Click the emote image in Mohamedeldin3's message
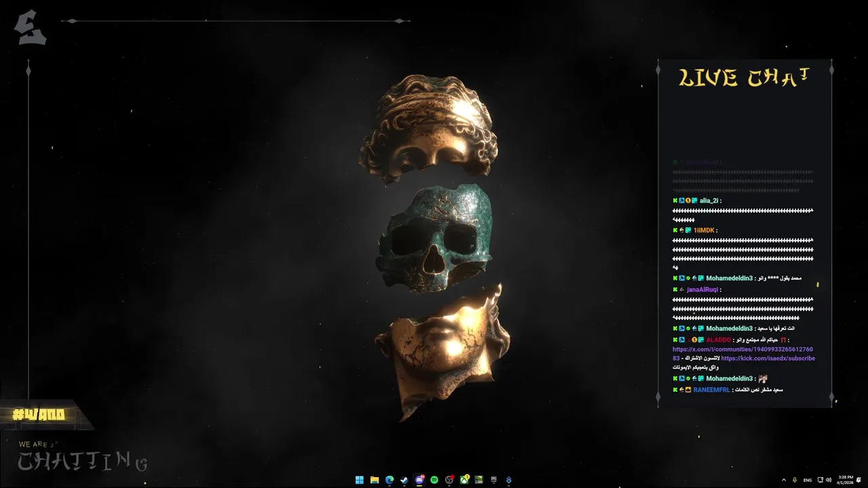The width and height of the screenshot is (868, 488). coord(763,378)
